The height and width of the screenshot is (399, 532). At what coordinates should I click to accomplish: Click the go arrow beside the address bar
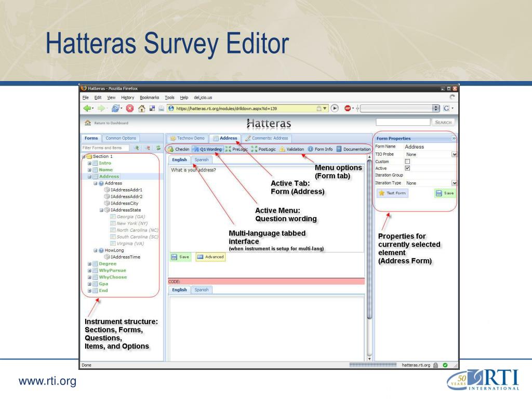pos(335,108)
